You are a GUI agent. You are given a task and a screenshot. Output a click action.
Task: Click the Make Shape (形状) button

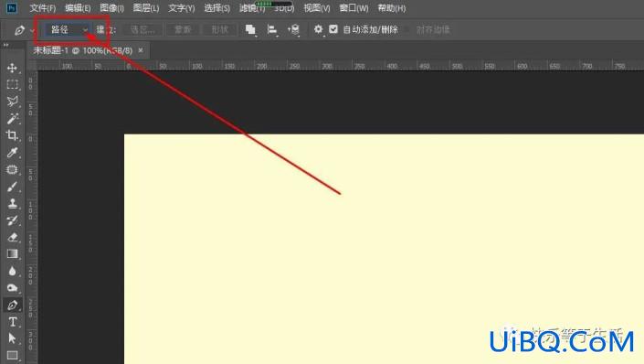pyautogui.click(x=220, y=29)
